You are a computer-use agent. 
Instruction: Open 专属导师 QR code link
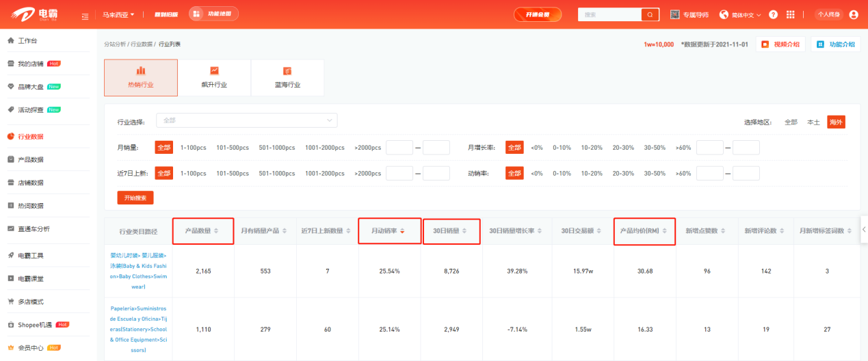point(689,14)
